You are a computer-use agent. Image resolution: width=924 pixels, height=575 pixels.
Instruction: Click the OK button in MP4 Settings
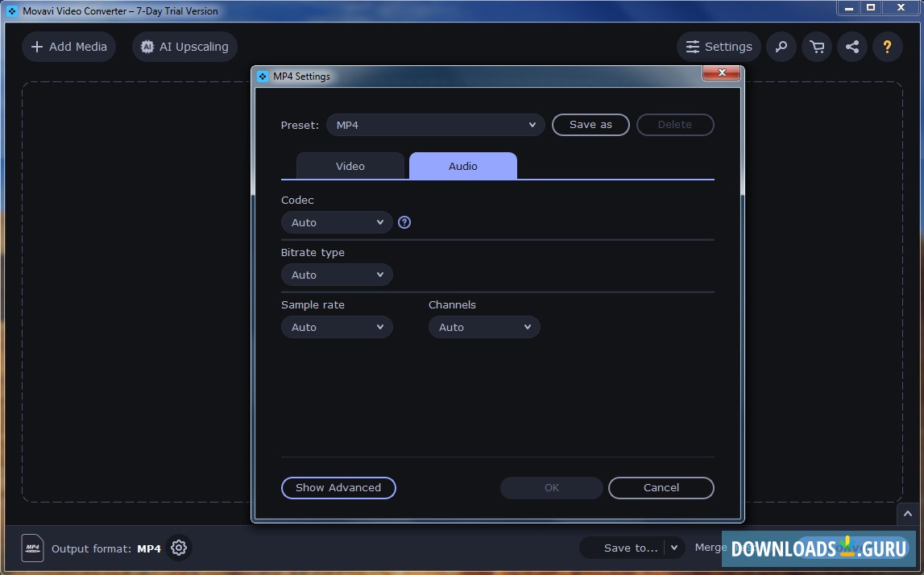click(552, 488)
